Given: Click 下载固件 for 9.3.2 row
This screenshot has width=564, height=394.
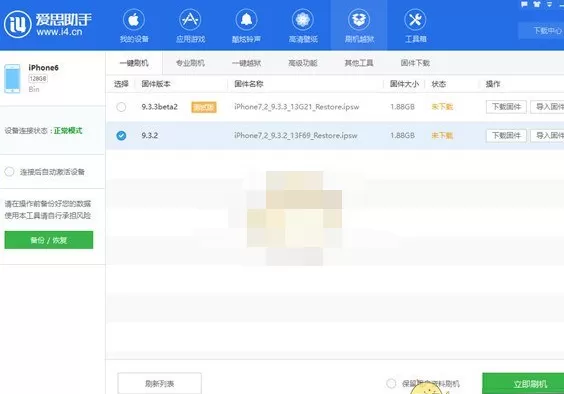Looking at the screenshot, I should [x=506, y=136].
